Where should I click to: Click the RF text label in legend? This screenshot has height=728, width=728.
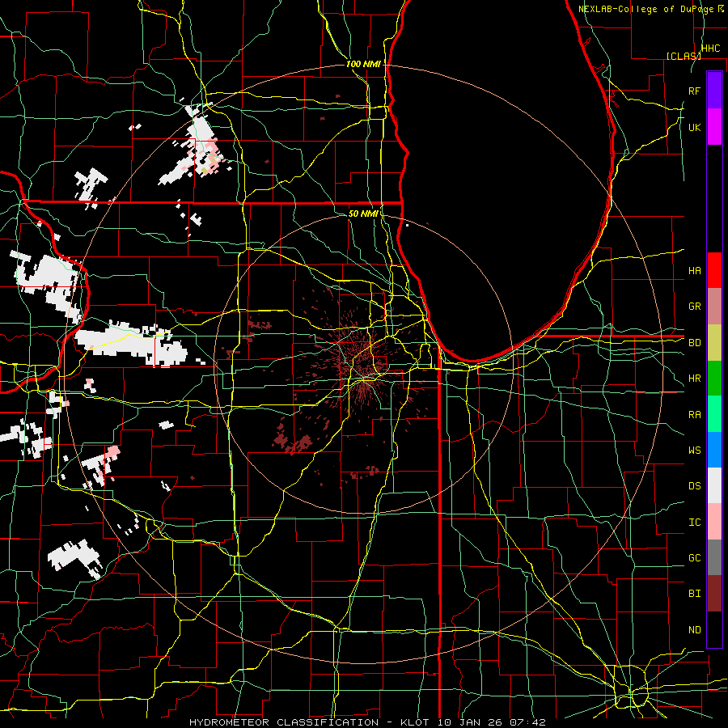694,91
